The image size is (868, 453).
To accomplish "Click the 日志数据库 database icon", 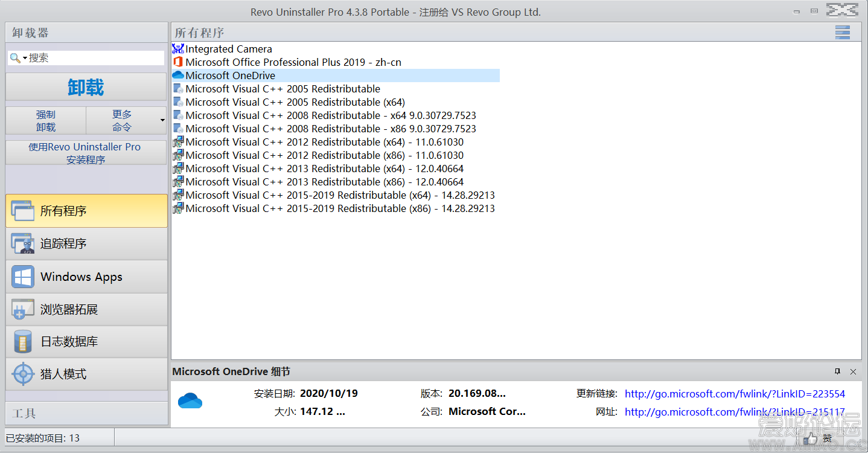I will [x=23, y=342].
